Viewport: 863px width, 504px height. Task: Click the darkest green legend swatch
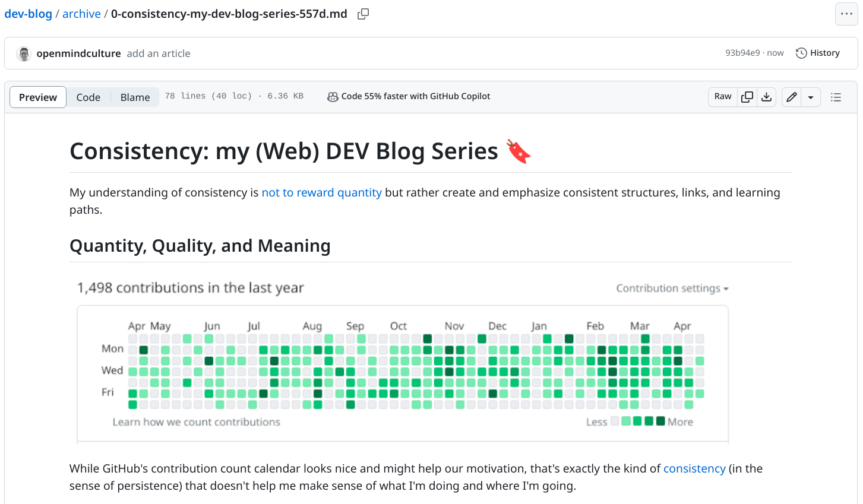[660, 421]
